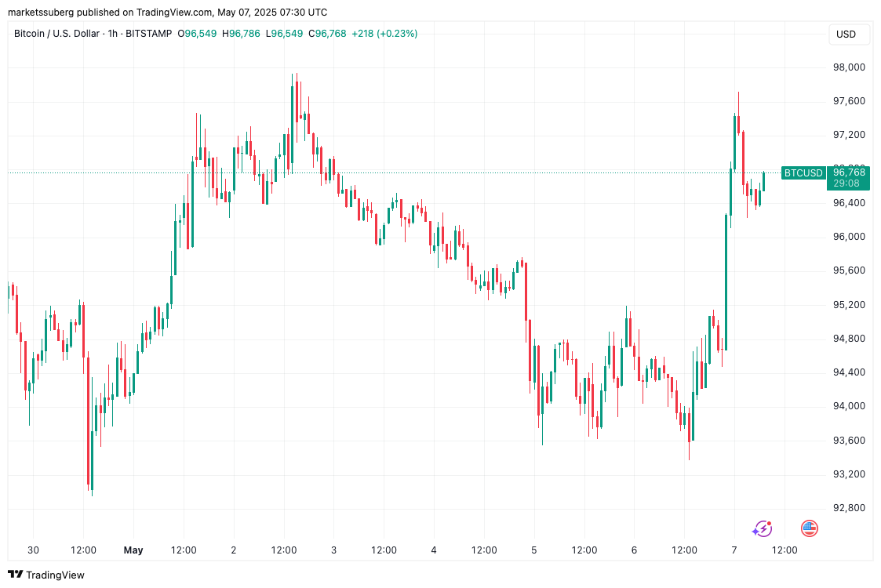
Task: Click the 96,768 current price tag
Action: [849, 172]
